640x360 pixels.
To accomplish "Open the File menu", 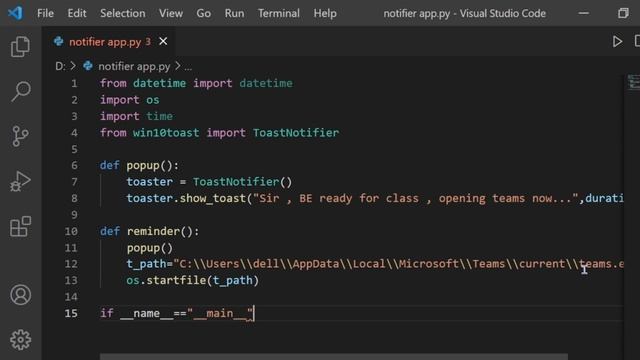I will 45,13.
